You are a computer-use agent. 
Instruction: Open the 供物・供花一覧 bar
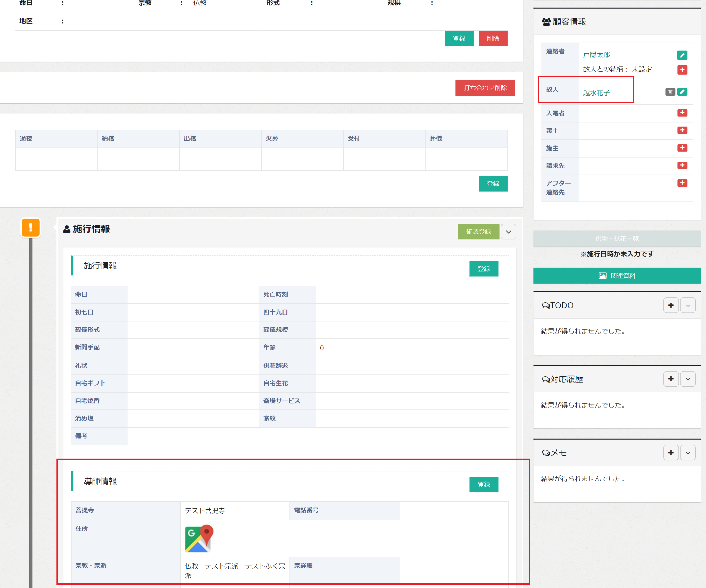(617, 239)
